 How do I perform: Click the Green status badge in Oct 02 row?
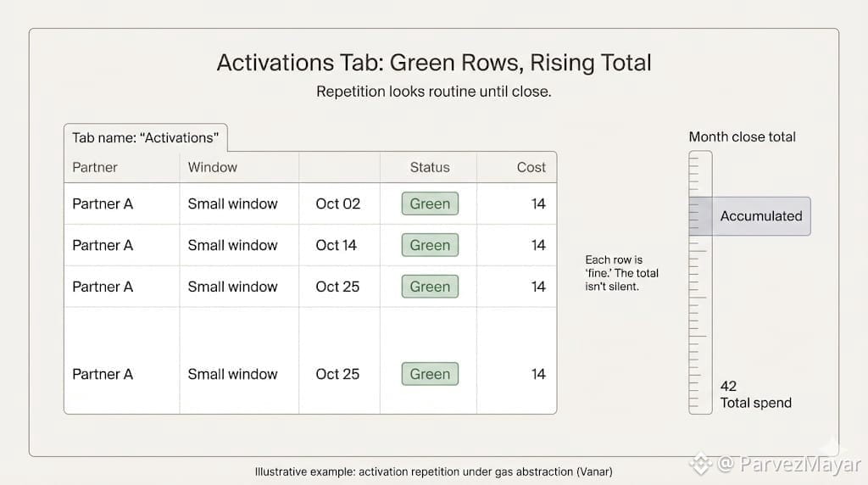(430, 203)
